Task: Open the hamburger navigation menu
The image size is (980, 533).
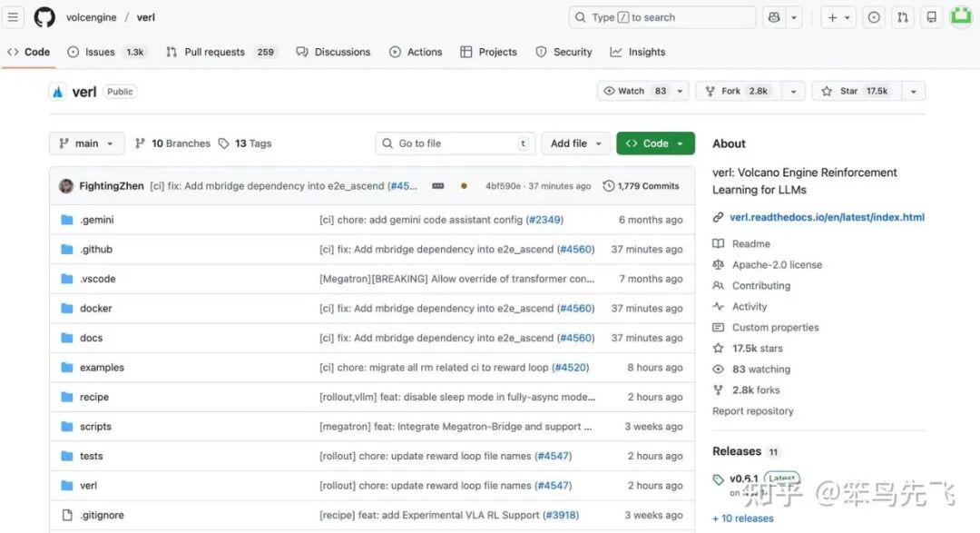Action: [13, 17]
